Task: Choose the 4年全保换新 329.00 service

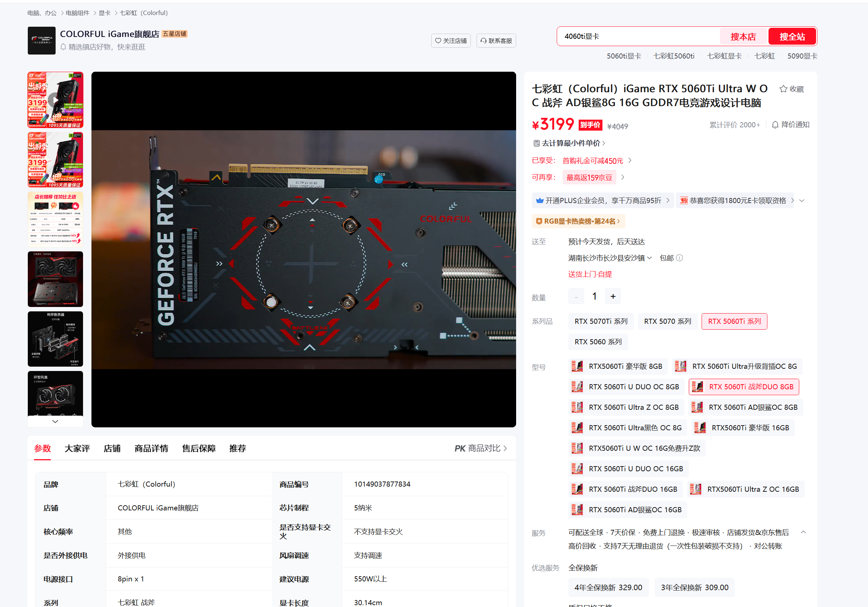Action: click(608, 587)
